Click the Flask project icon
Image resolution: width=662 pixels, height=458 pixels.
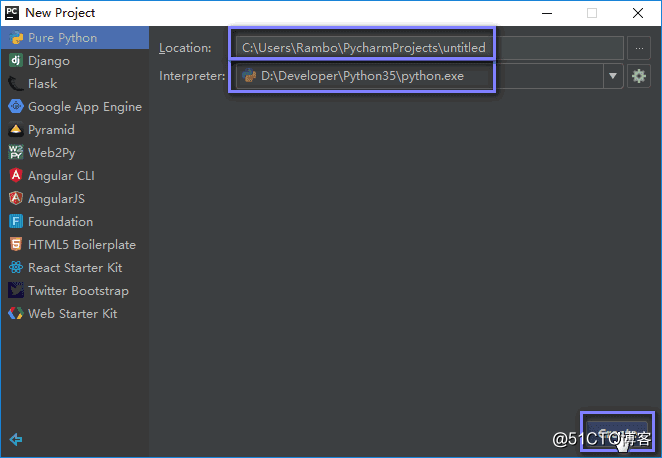16,84
